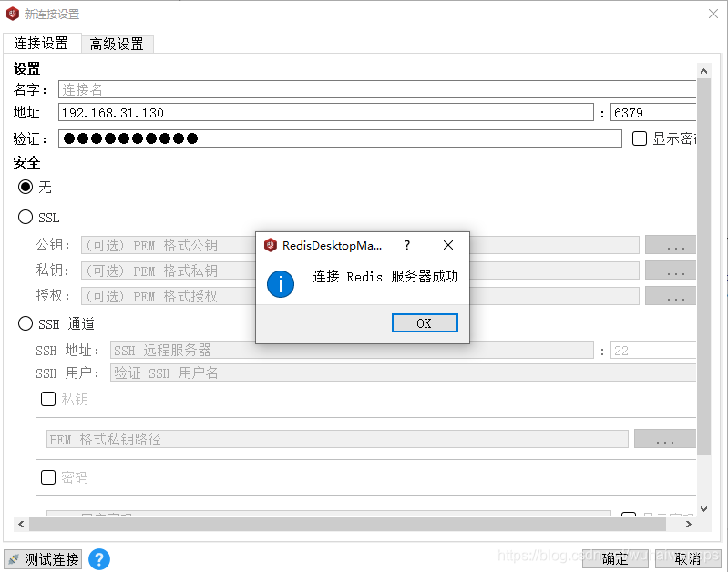Click the horizontal scrollbar left arrow
728x572 pixels.
pyautogui.click(x=21, y=524)
